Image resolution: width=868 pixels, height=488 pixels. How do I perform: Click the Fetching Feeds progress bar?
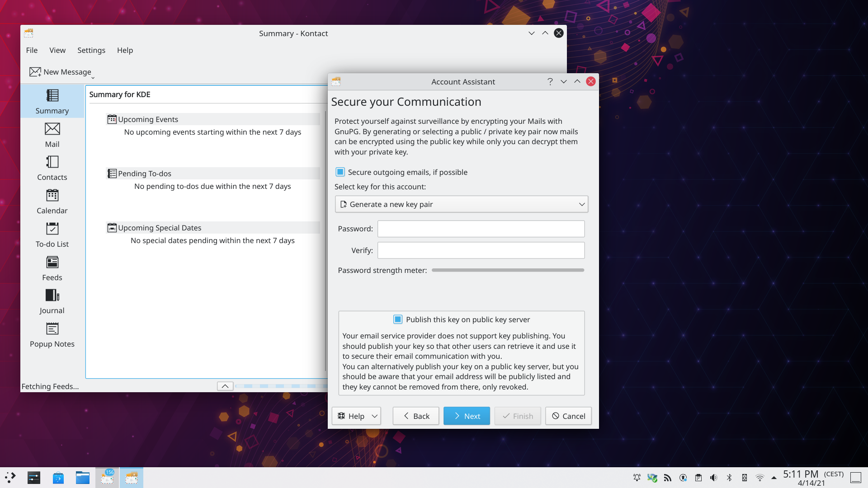(x=281, y=386)
